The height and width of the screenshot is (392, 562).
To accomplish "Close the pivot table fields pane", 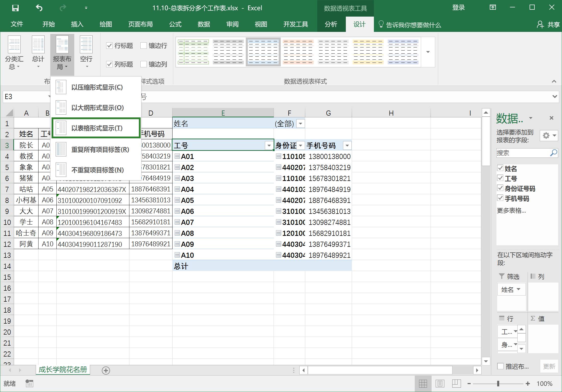I will pos(552,118).
